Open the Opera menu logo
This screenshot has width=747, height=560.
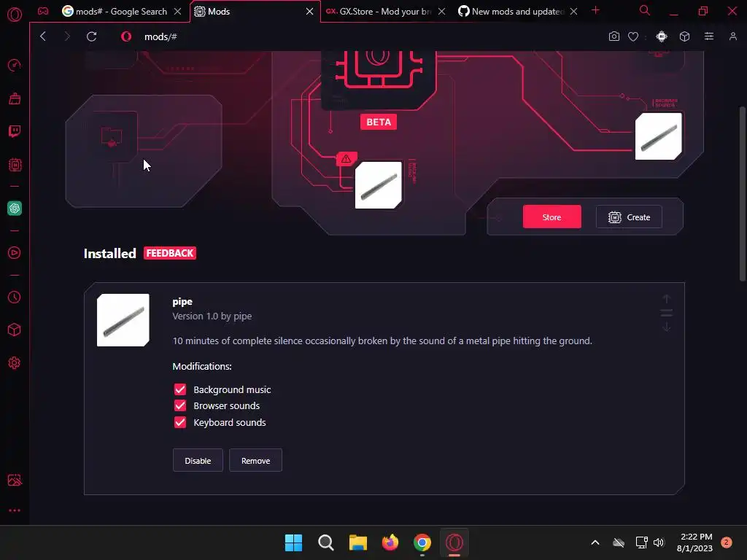[15, 15]
